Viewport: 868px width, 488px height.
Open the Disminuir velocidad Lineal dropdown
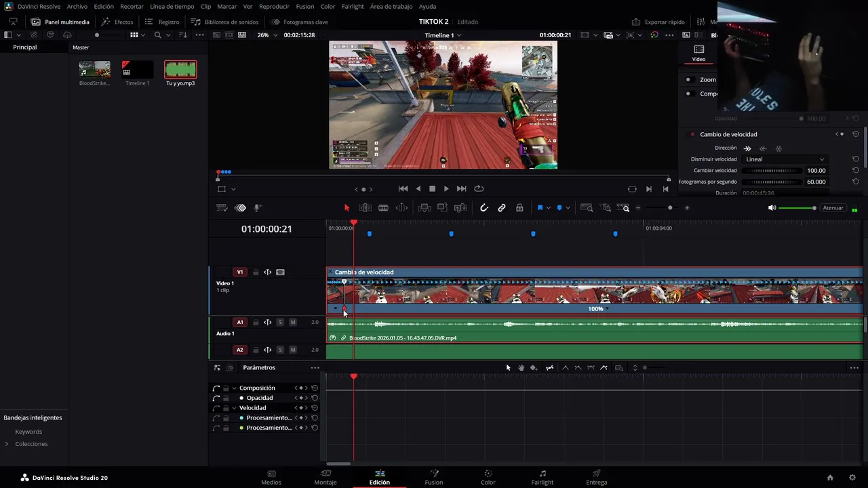click(x=785, y=159)
